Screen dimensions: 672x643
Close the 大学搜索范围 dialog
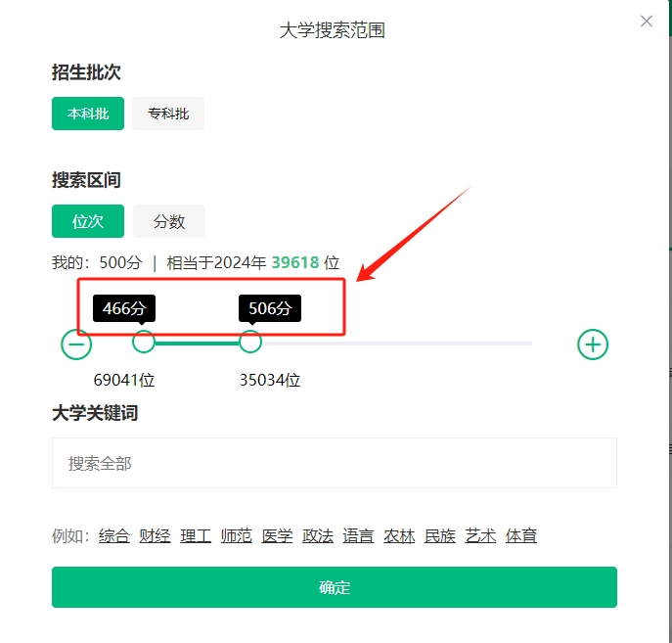click(x=647, y=21)
